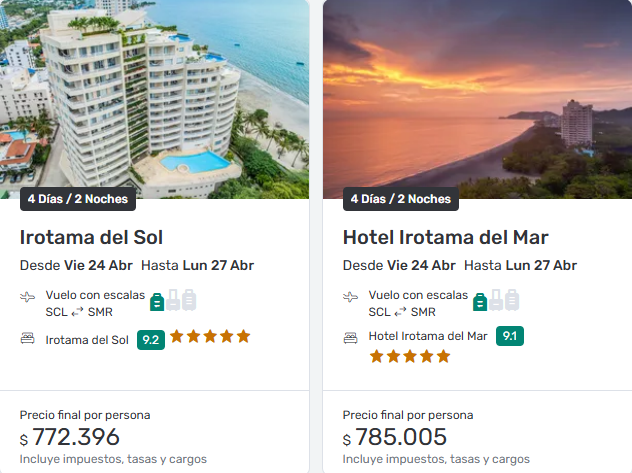Click the airplane icon on Hotel Irotama del Mar card
Viewport: 632px width, 473px height.
(x=351, y=297)
